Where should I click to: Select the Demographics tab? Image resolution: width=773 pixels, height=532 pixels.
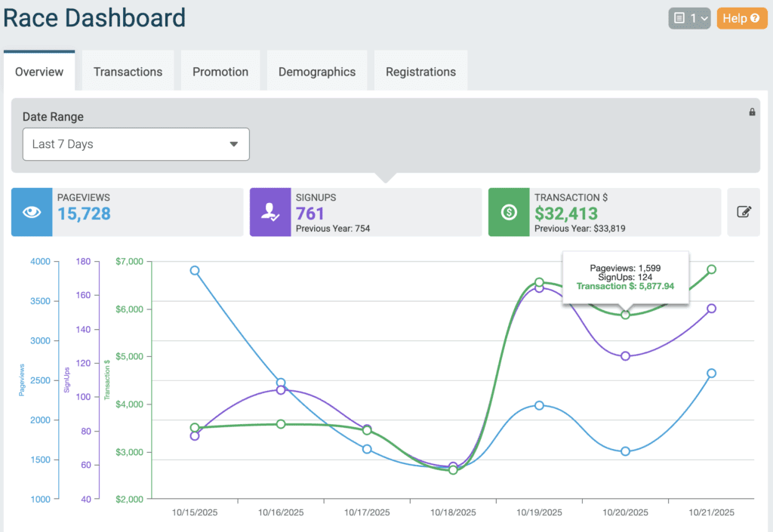pyautogui.click(x=317, y=72)
